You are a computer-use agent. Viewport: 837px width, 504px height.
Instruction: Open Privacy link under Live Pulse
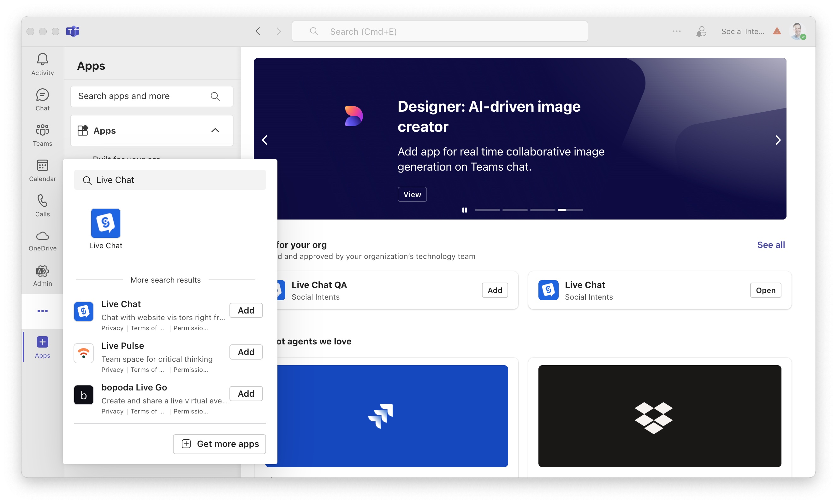[x=112, y=370]
